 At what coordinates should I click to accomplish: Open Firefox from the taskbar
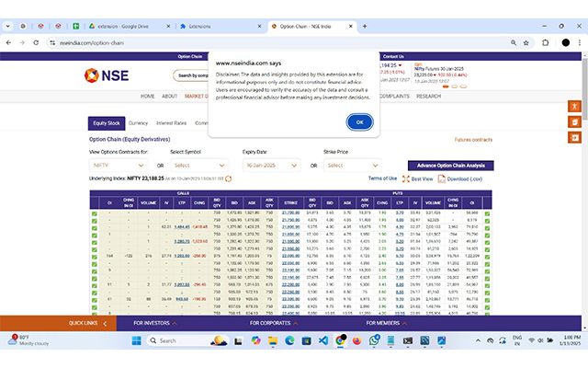click(356, 340)
